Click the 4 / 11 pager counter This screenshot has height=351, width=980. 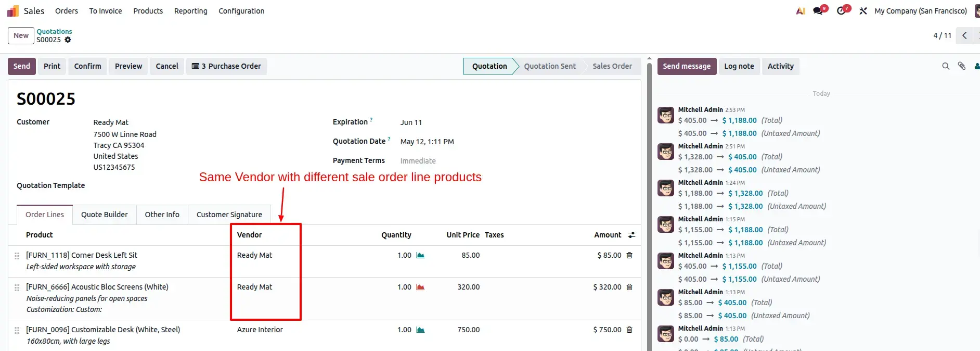click(x=942, y=35)
